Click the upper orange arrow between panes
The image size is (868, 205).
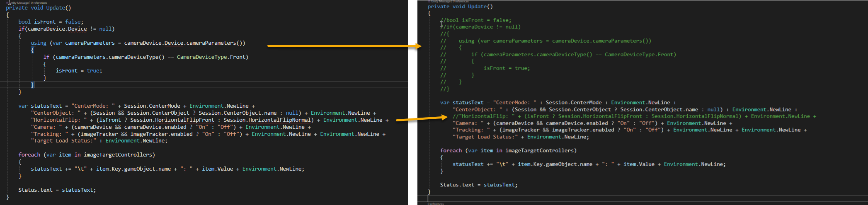click(x=344, y=46)
